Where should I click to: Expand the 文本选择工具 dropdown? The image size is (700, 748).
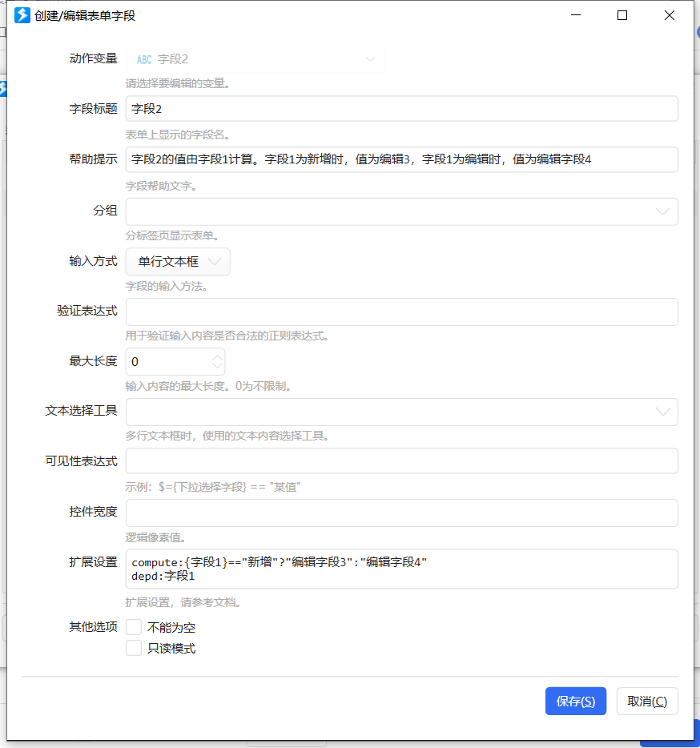click(401, 412)
